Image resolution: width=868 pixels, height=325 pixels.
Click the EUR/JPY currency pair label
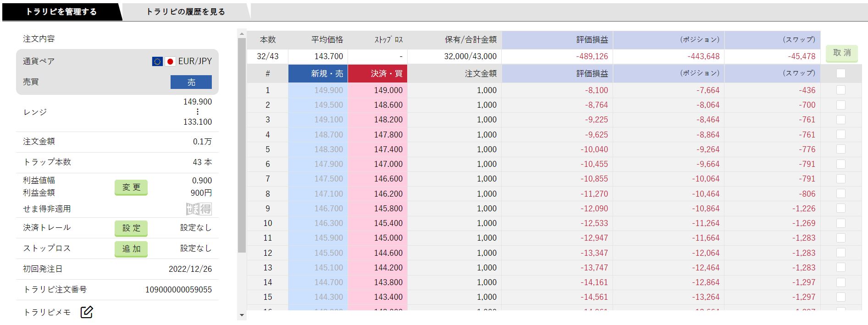click(195, 61)
